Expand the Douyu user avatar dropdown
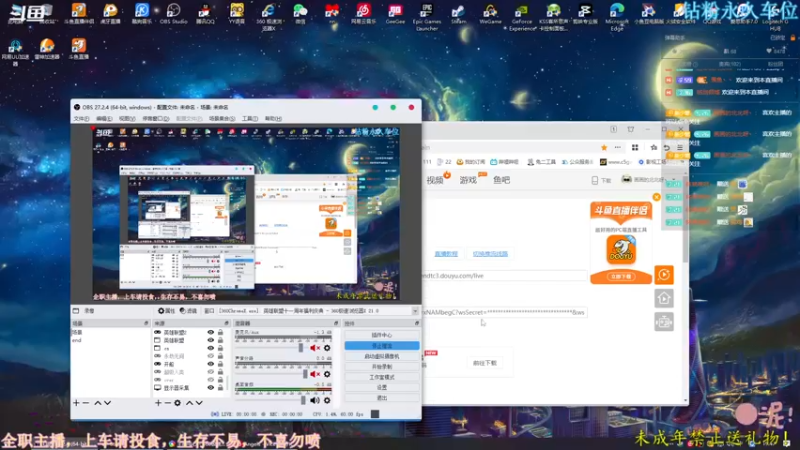The image size is (800, 450). tap(671, 180)
